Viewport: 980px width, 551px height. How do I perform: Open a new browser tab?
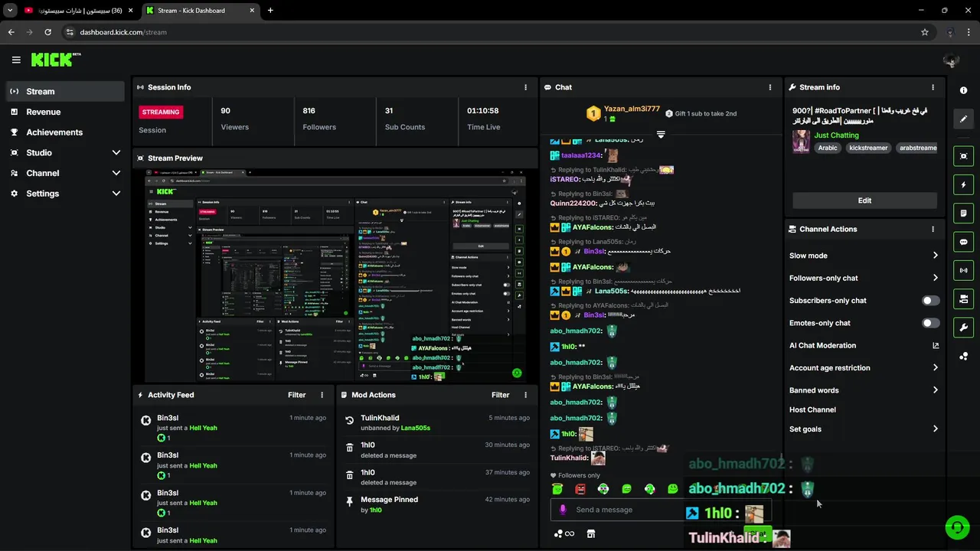(270, 11)
